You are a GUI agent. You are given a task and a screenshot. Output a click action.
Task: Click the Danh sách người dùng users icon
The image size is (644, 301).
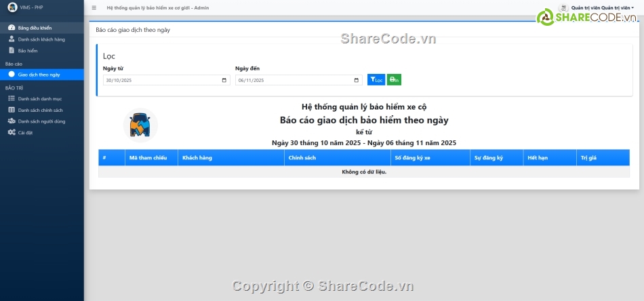pos(12,121)
